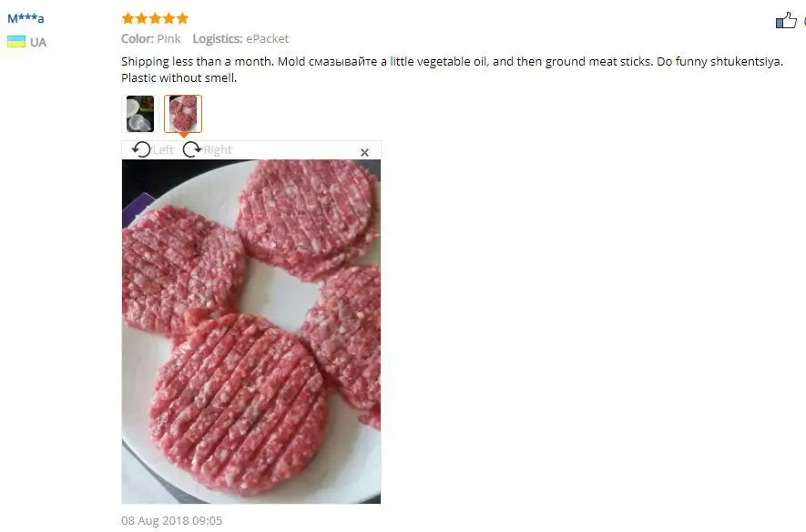Click the third orange rating star
Image resolution: width=806 pixels, height=532 pixels.
pos(155,19)
